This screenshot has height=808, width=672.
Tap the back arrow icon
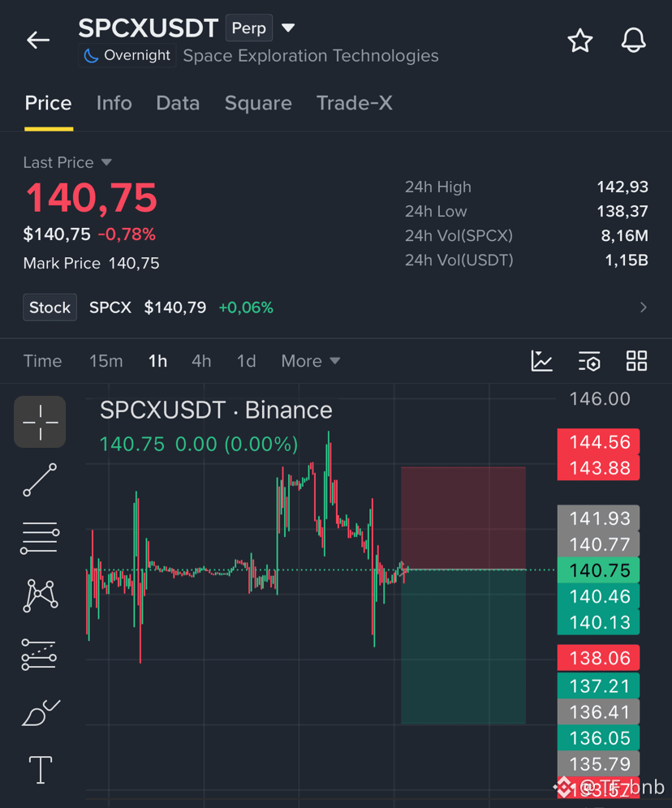click(x=38, y=40)
